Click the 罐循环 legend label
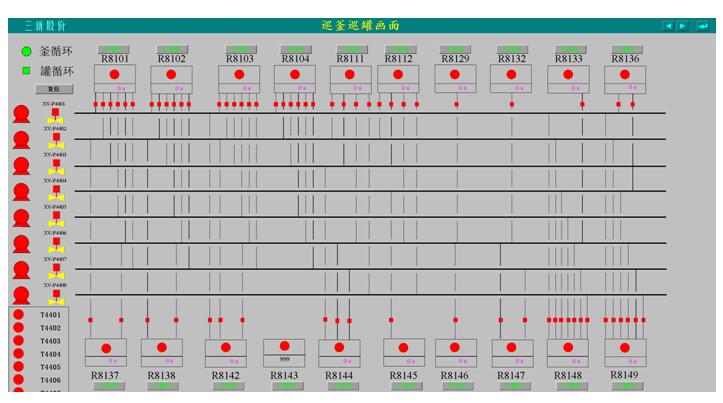 (x=57, y=71)
